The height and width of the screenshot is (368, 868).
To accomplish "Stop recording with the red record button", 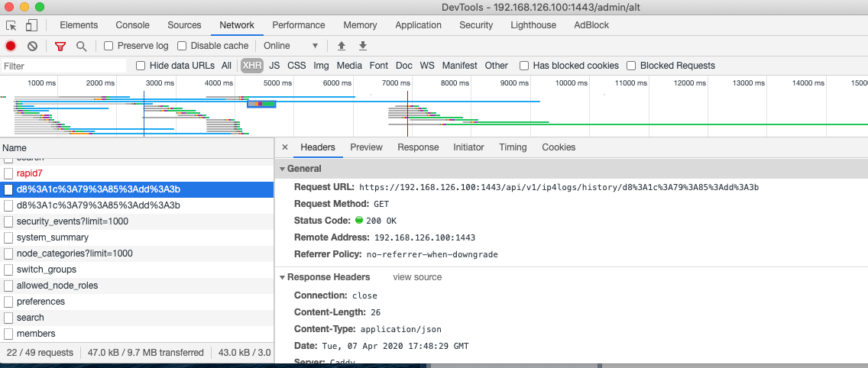I will tap(11, 46).
